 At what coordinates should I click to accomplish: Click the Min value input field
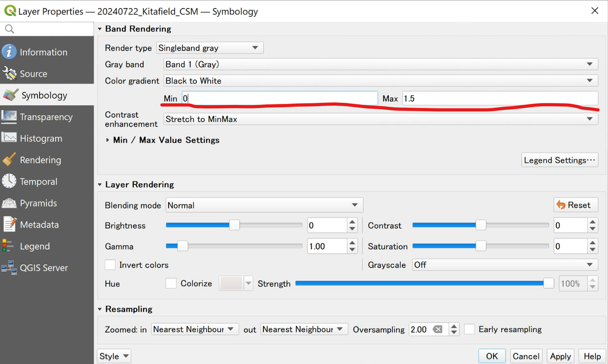[x=280, y=99]
